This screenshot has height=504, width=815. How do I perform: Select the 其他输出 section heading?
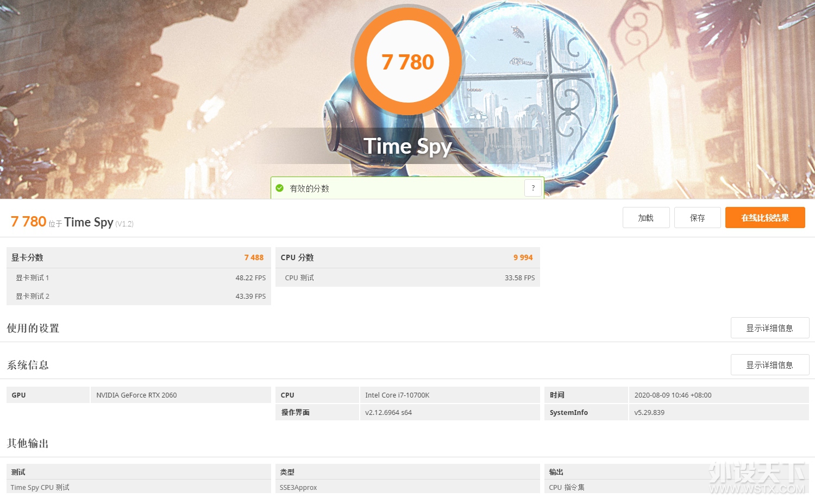[x=28, y=443]
